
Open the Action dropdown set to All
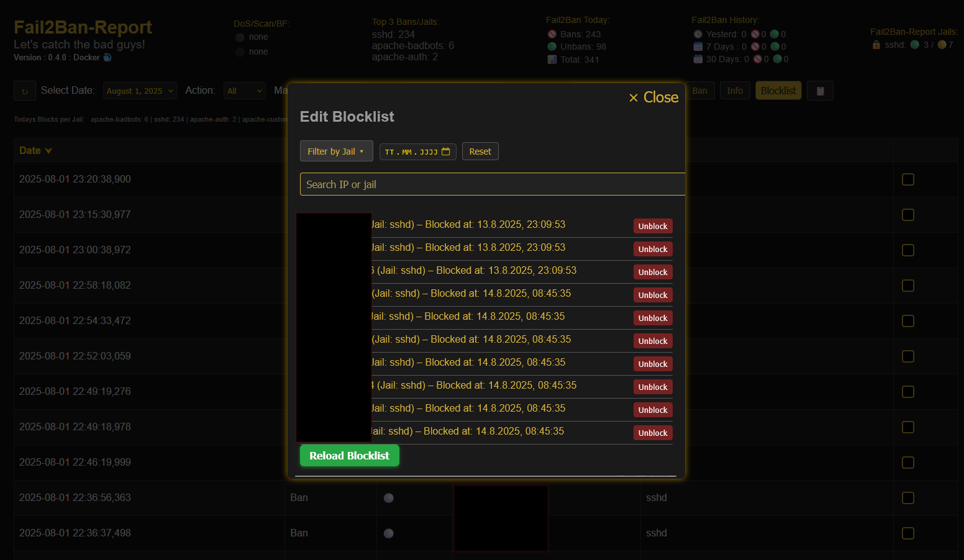click(x=245, y=91)
